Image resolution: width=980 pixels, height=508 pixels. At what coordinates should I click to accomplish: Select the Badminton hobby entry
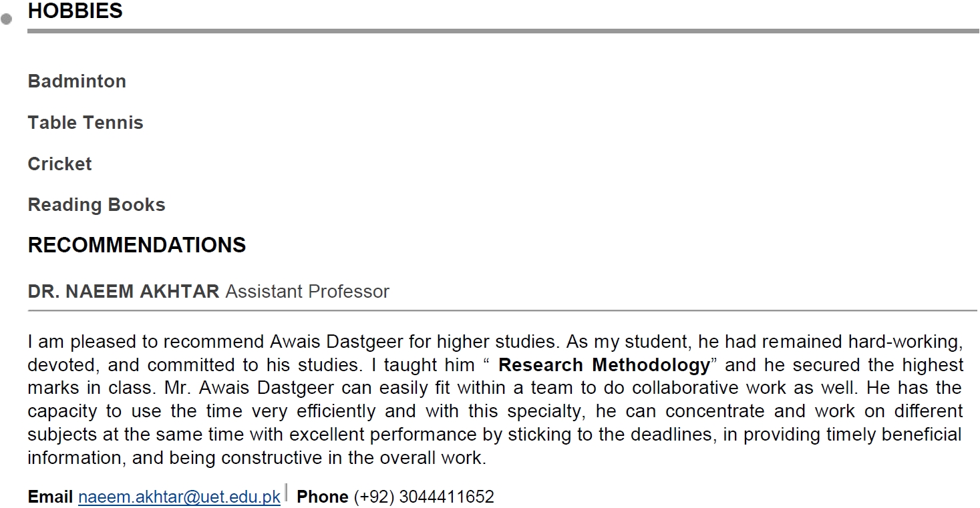tap(77, 81)
